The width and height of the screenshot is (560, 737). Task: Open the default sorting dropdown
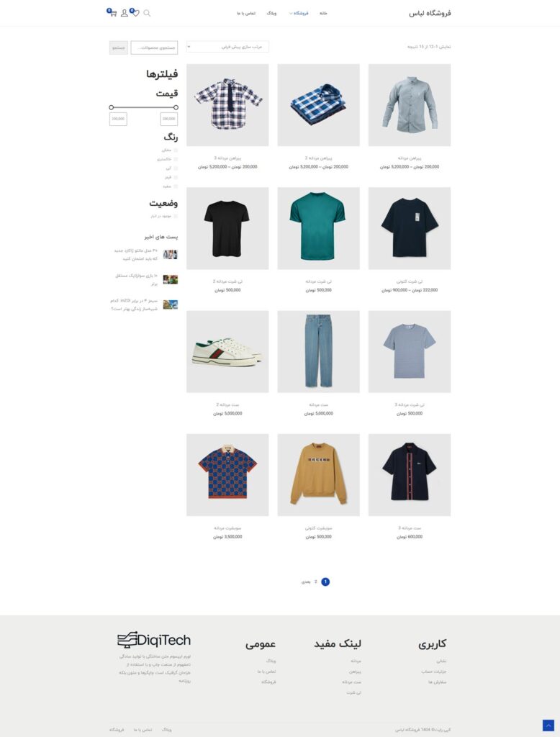(227, 47)
